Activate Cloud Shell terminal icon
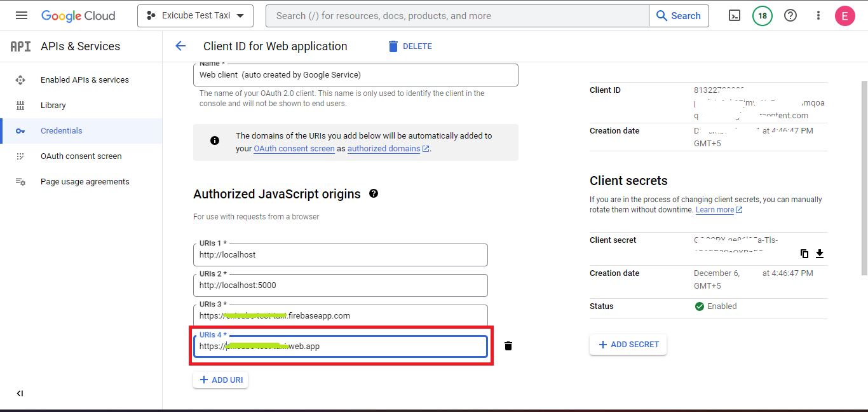Viewport: 868px width, 412px height. (734, 16)
